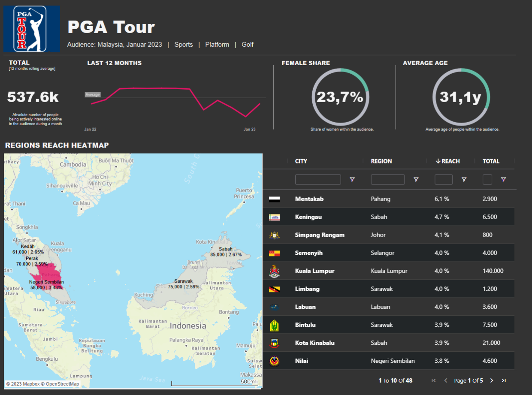Image resolution: width=532 pixels, height=395 pixels.
Task: Click the Kuala Lumpur crest icon
Action: [x=275, y=271]
